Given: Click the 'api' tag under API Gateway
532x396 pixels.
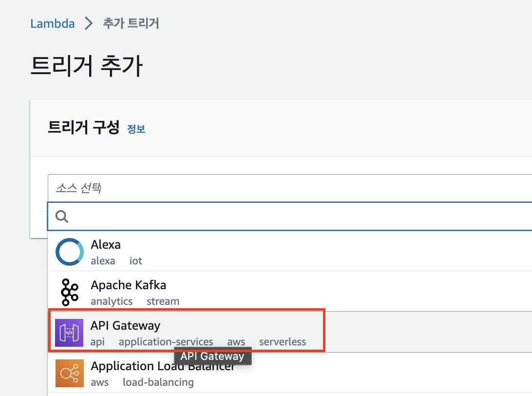Looking at the screenshot, I should pyautogui.click(x=97, y=342).
